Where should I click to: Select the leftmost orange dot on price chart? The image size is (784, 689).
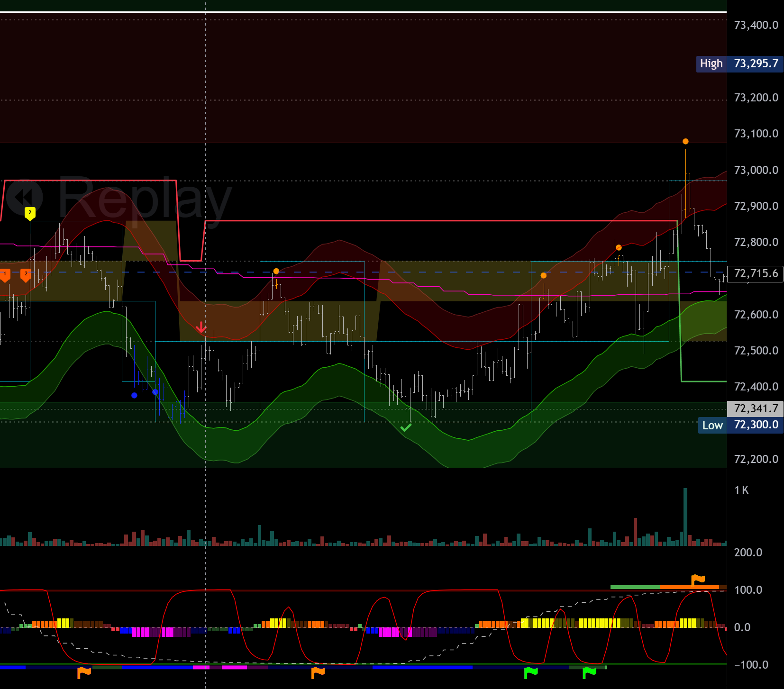point(276,271)
